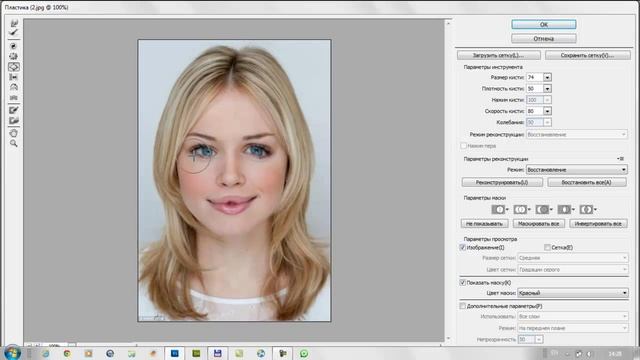Click the Размер сетки dropdown
Screen dimensions: 640x360
pos(573,258)
